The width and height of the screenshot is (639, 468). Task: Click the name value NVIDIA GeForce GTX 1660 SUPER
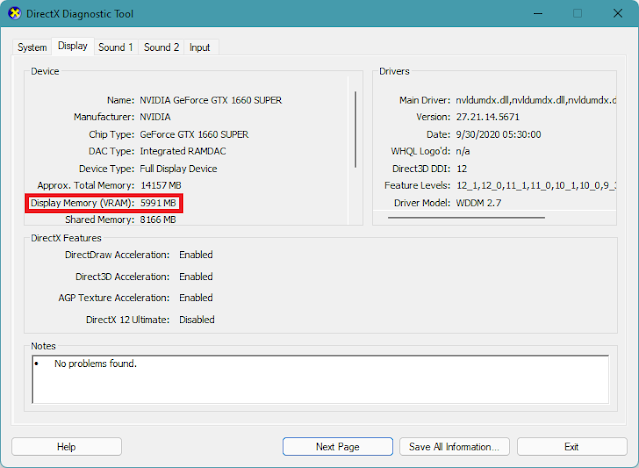(x=211, y=100)
